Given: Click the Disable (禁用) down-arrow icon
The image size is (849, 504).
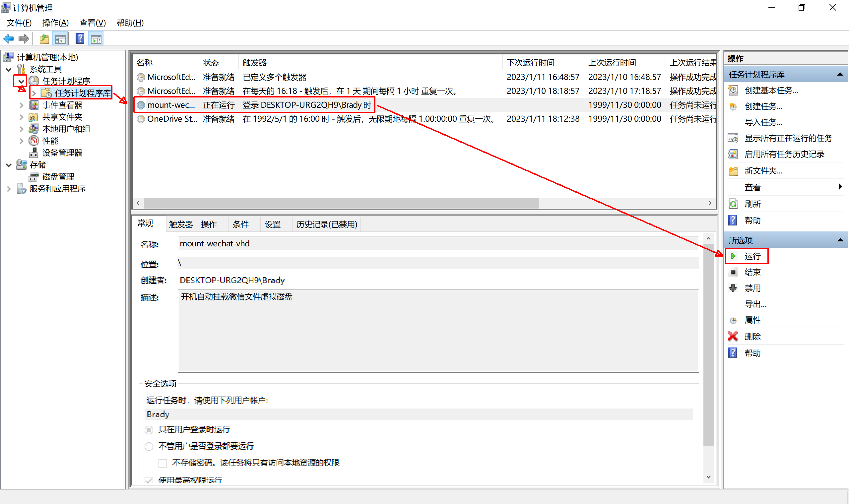Looking at the screenshot, I should point(733,288).
